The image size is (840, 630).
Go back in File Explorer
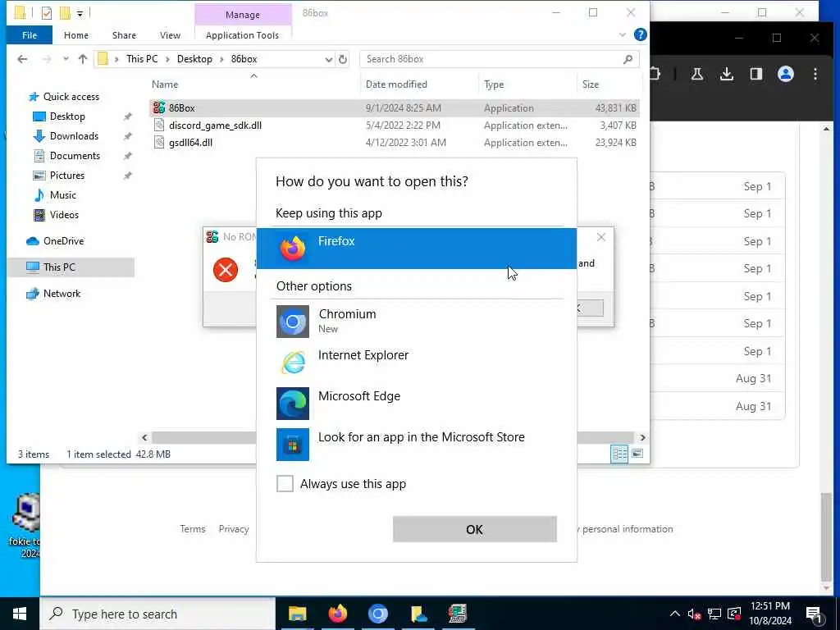pyautogui.click(x=22, y=59)
